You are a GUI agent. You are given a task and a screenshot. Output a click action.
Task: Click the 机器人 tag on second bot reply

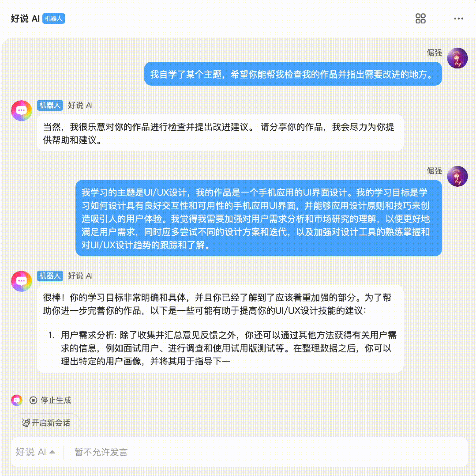click(50, 276)
